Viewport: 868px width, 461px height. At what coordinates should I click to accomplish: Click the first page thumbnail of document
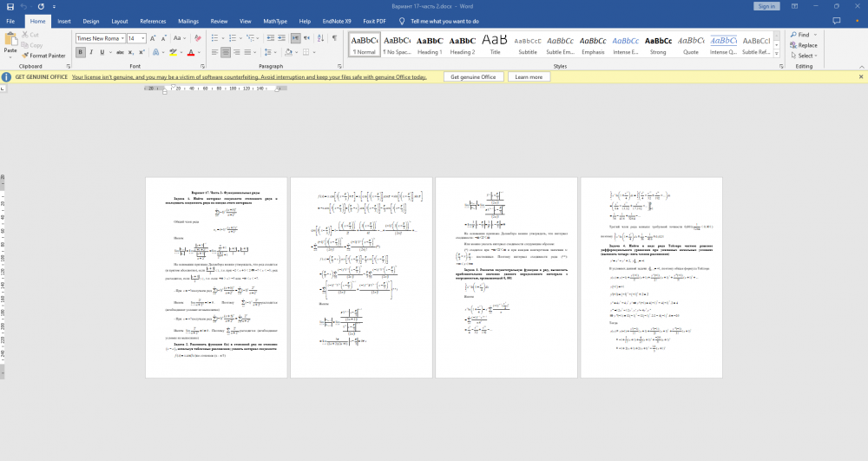[216, 278]
